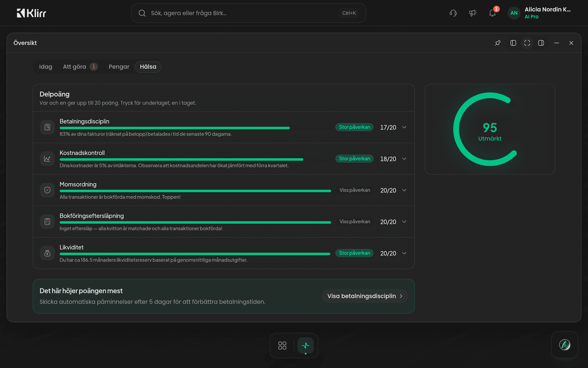588x368 pixels.
Task: Open notifications bell with badge
Action: click(x=492, y=13)
